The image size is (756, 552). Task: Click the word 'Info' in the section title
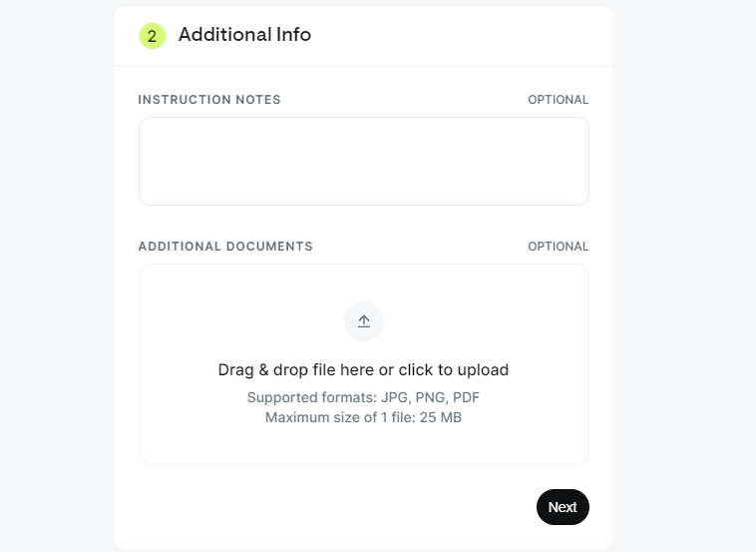[x=293, y=35]
